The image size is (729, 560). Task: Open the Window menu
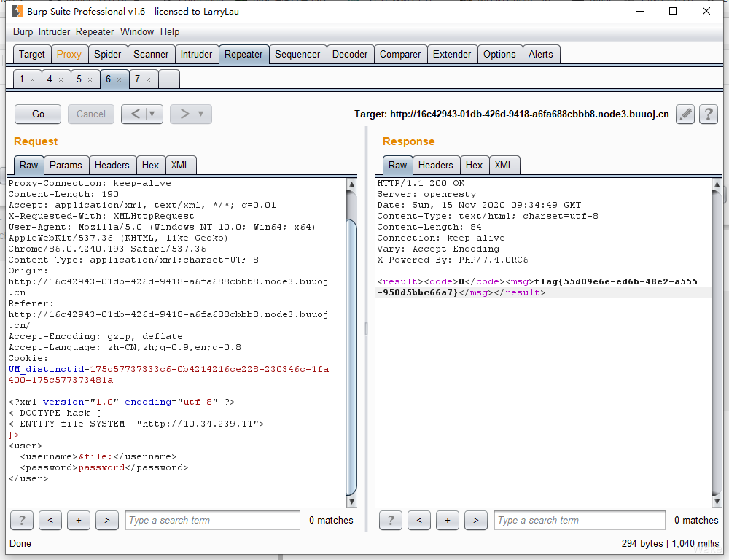(x=137, y=31)
